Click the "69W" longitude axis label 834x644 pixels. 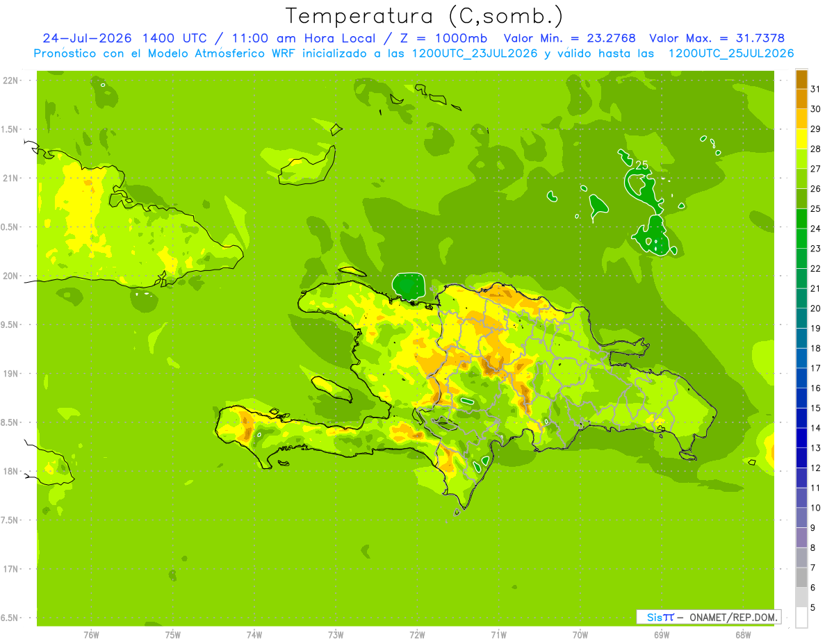click(x=662, y=635)
